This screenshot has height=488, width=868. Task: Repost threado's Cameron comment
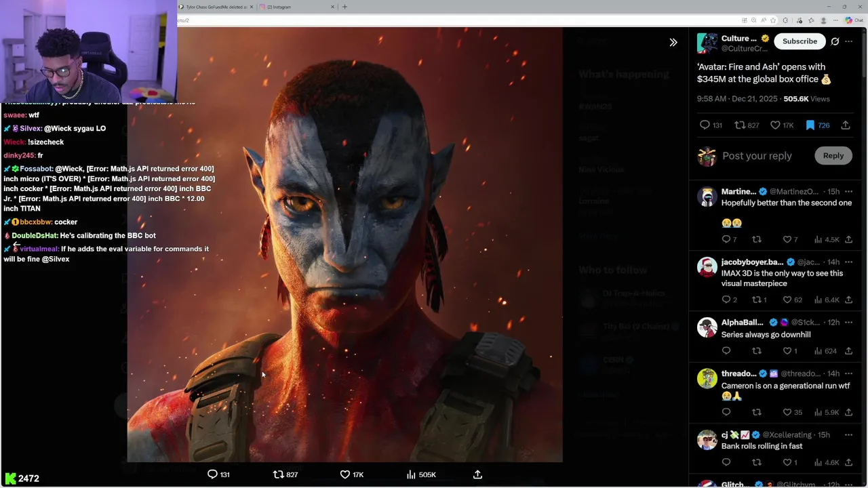tap(757, 412)
